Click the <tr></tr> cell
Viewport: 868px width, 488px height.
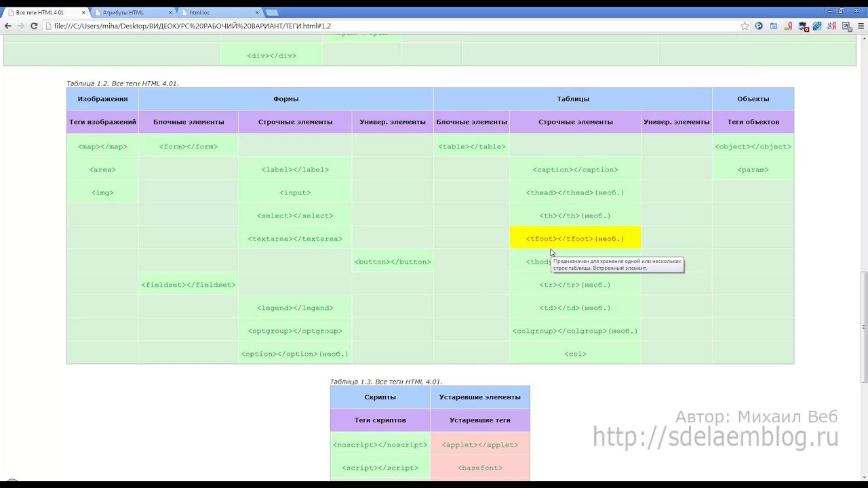click(x=575, y=285)
